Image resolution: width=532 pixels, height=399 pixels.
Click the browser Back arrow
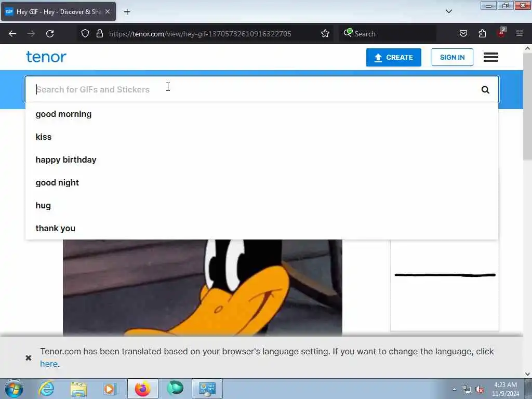[12, 34]
